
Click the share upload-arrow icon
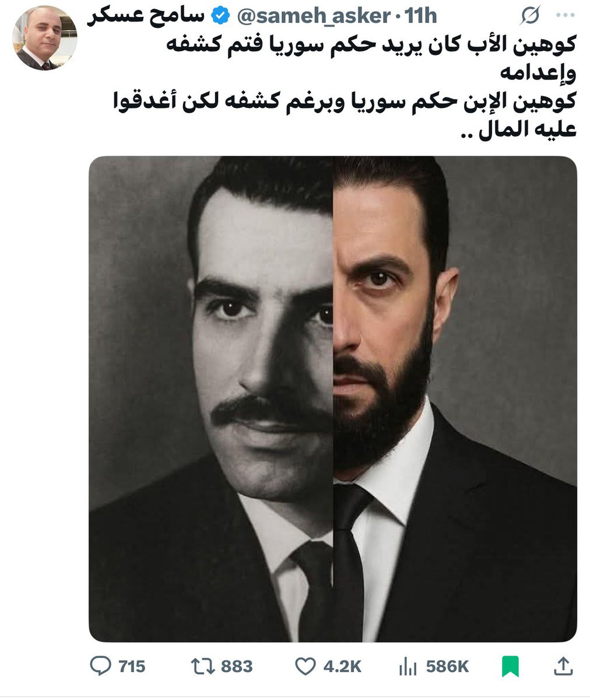(562, 666)
